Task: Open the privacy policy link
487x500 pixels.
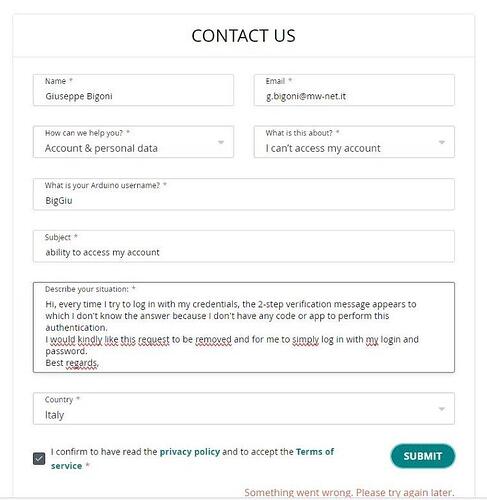Action: (x=190, y=452)
